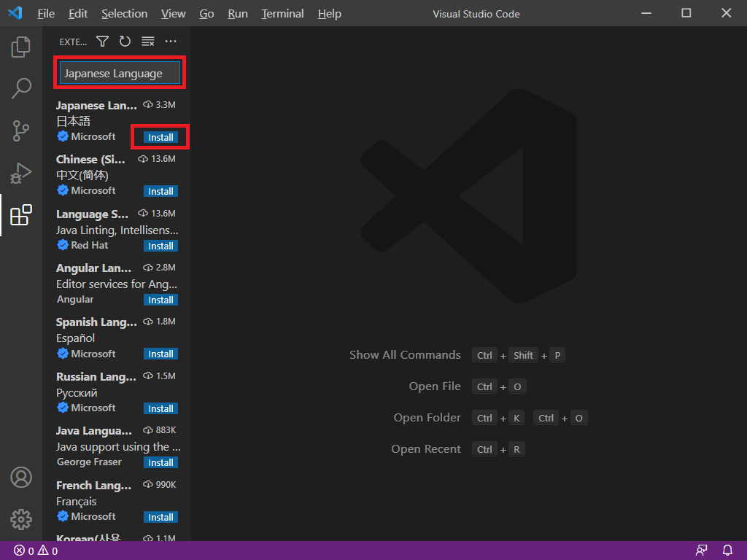Install the George Fraser Java extension

tap(160, 462)
